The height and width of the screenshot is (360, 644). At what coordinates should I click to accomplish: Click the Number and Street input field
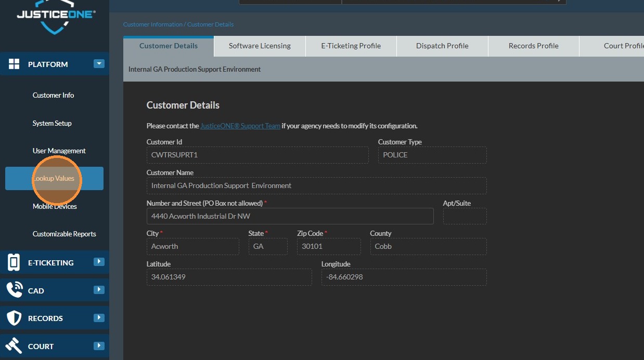pos(290,216)
